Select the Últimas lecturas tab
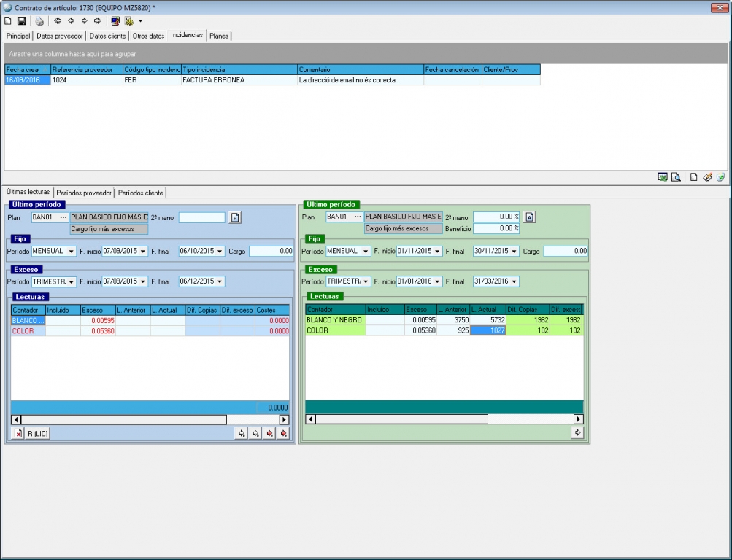Viewport: 732px width, 560px height. point(28,192)
